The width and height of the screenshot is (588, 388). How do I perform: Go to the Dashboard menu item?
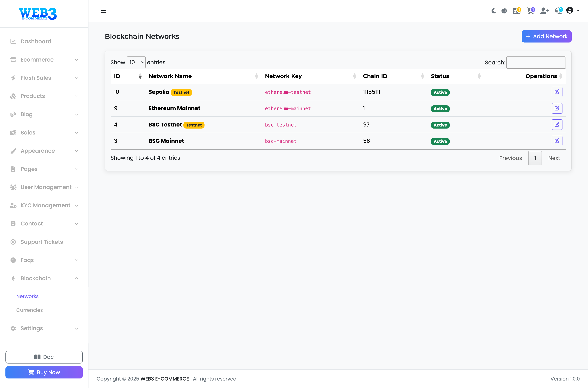[36, 41]
